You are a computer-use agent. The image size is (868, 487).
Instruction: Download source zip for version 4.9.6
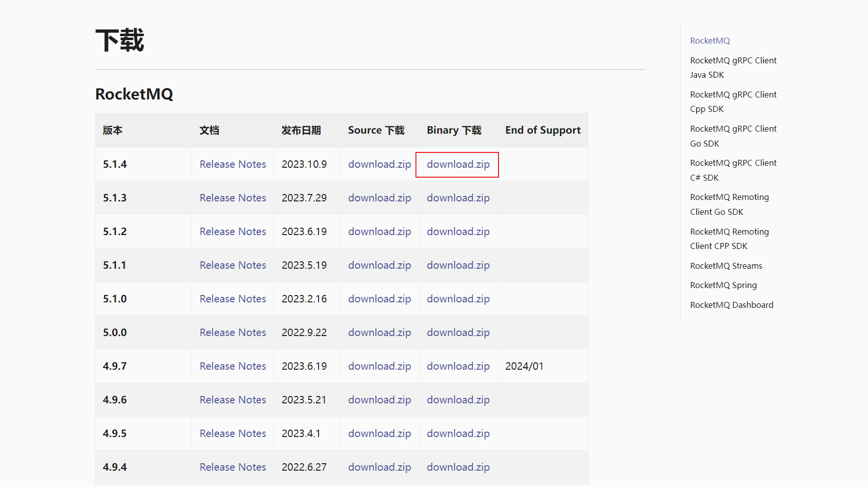click(x=379, y=400)
